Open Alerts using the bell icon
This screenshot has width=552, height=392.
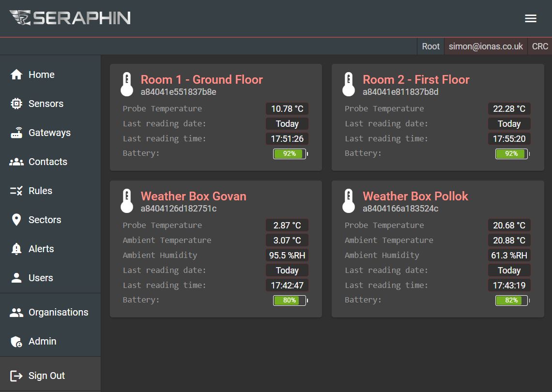click(x=16, y=249)
